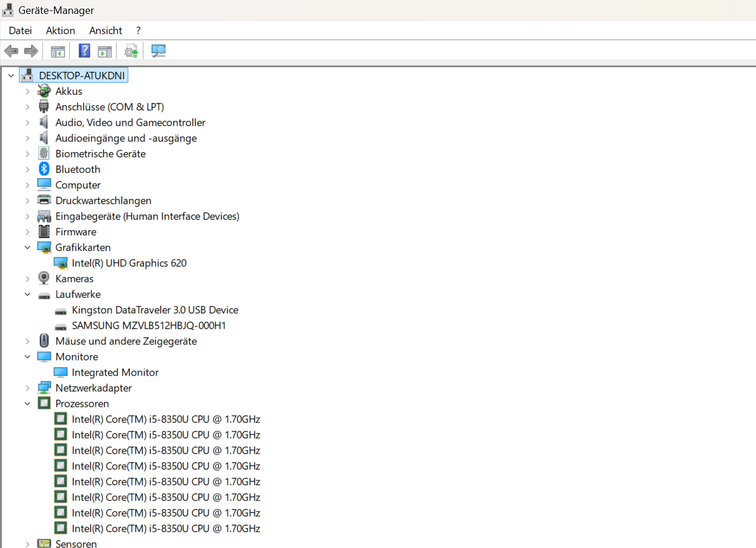This screenshot has width=756, height=548.
Task: Expand the Firmware category
Action: click(x=27, y=231)
